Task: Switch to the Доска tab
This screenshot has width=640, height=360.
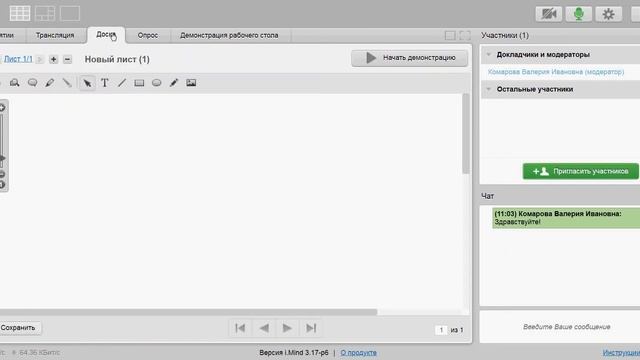Action: coord(106,35)
